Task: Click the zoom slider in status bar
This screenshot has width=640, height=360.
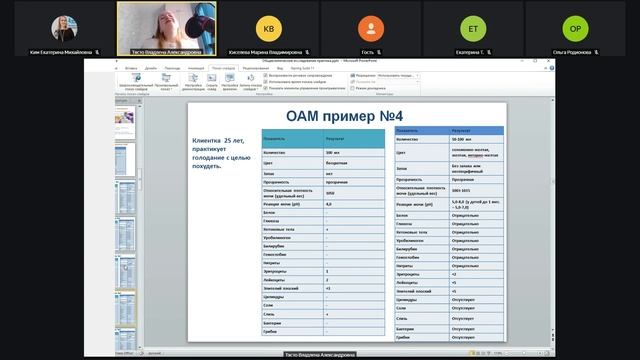Action: (x=523, y=353)
